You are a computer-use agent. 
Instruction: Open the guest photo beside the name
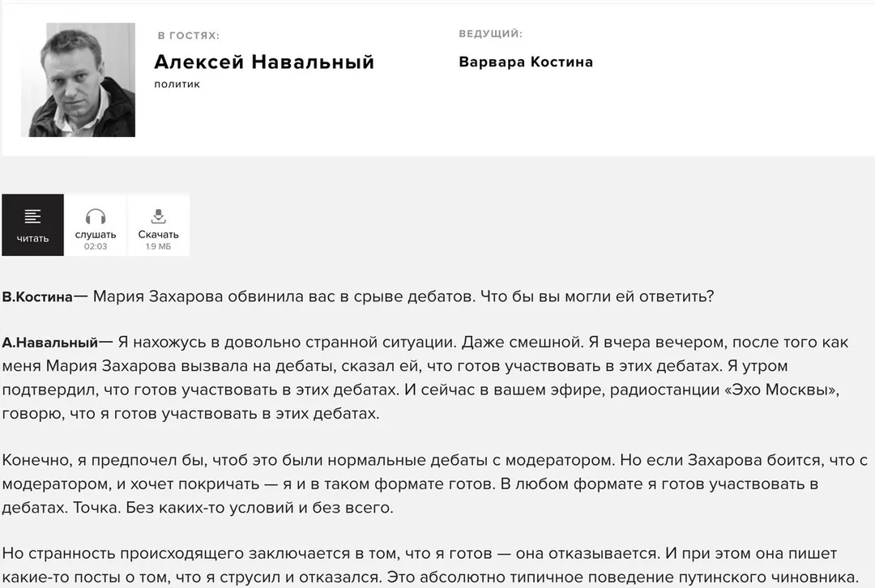(x=78, y=79)
